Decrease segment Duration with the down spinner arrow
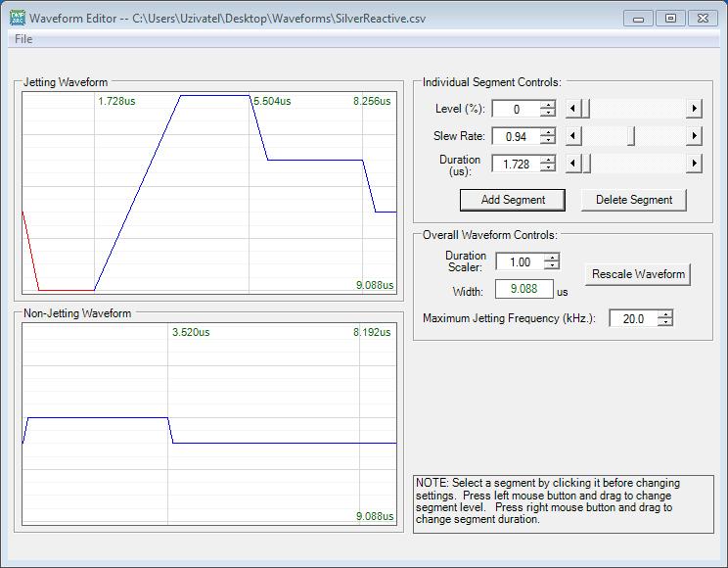This screenshot has height=568, width=728. 548,167
